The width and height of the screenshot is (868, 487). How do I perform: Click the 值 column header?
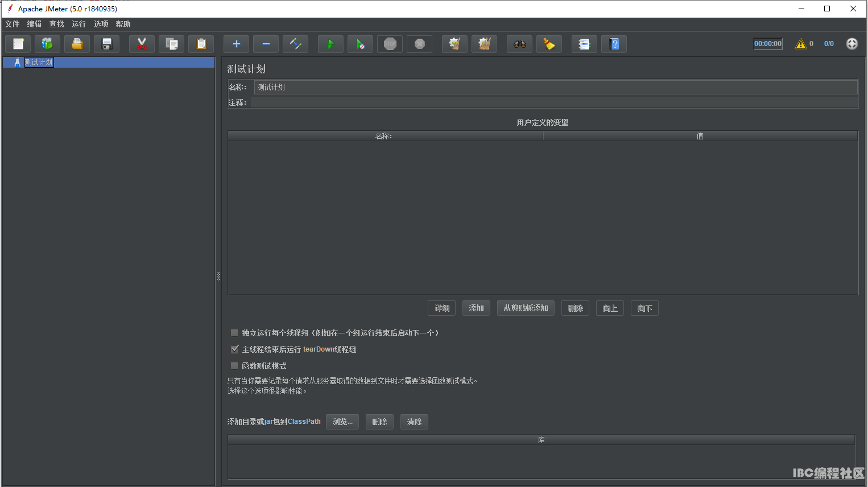point(700,136)
